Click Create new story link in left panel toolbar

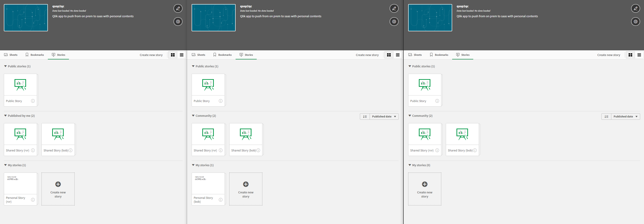pos(151,55)
